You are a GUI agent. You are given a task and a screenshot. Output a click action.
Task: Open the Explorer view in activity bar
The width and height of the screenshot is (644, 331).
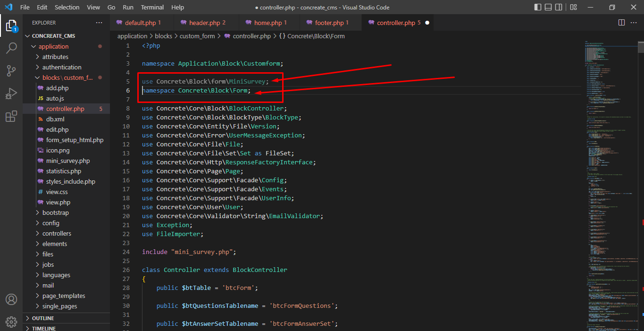[x=11, y=25]
